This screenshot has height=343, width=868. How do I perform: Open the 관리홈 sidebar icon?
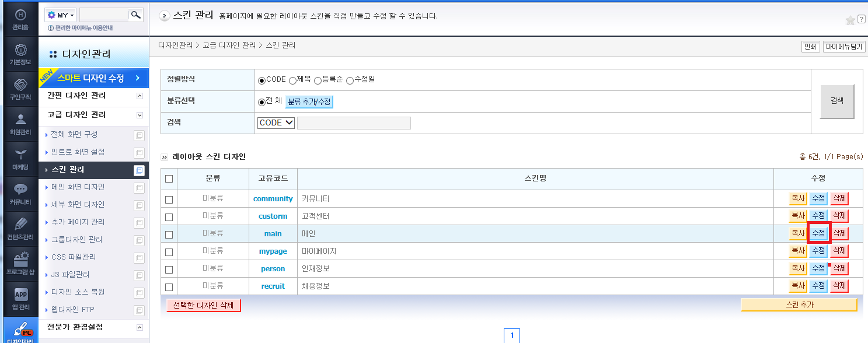click(x=20, y=19)
